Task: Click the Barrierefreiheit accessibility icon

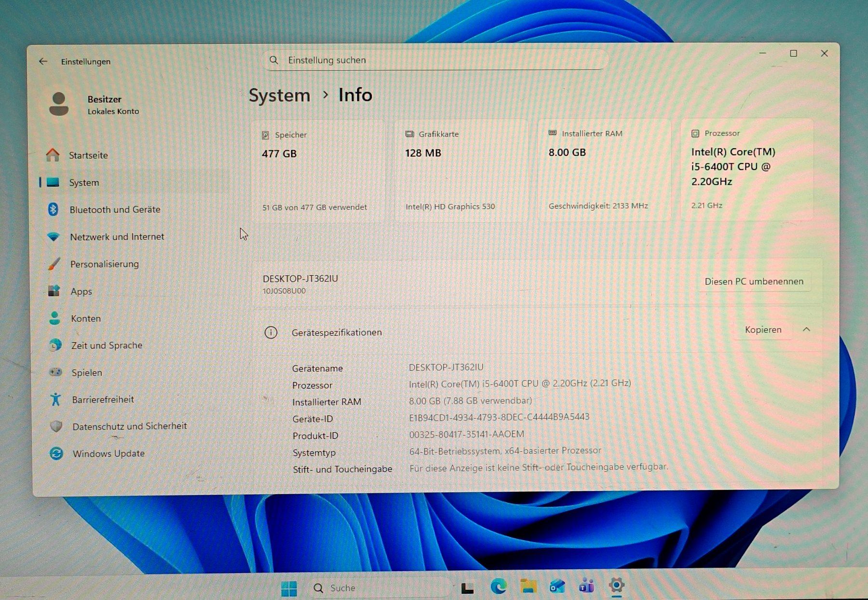Action: coord(56,399)
